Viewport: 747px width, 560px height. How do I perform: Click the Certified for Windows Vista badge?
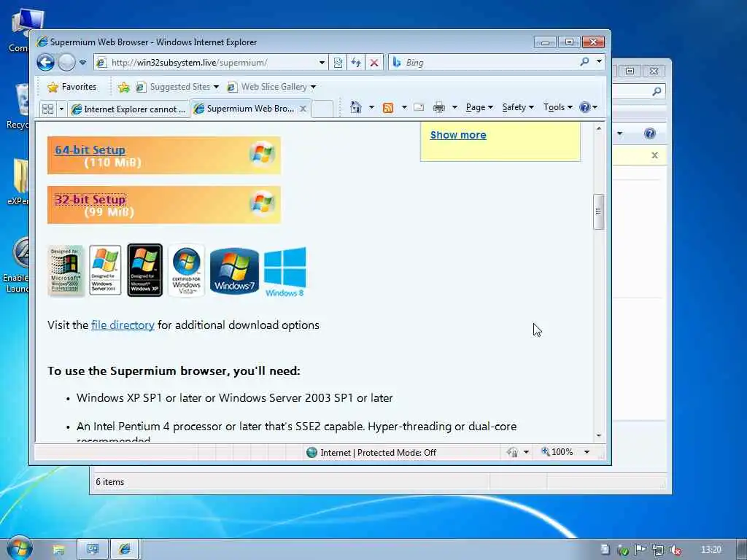[186, 271]
